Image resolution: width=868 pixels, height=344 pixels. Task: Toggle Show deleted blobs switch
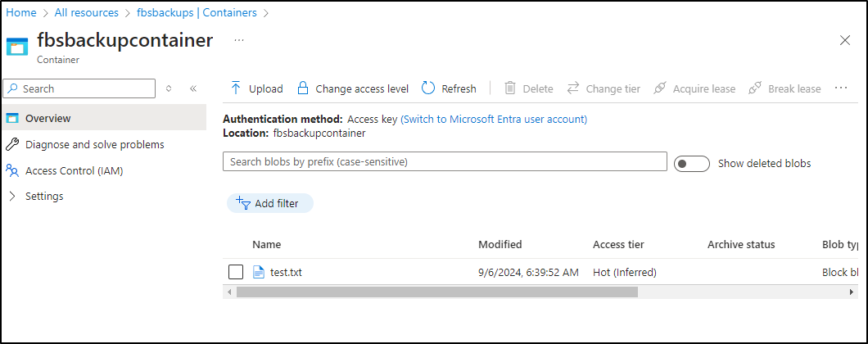pyautogui.click(x=691, y=164)
